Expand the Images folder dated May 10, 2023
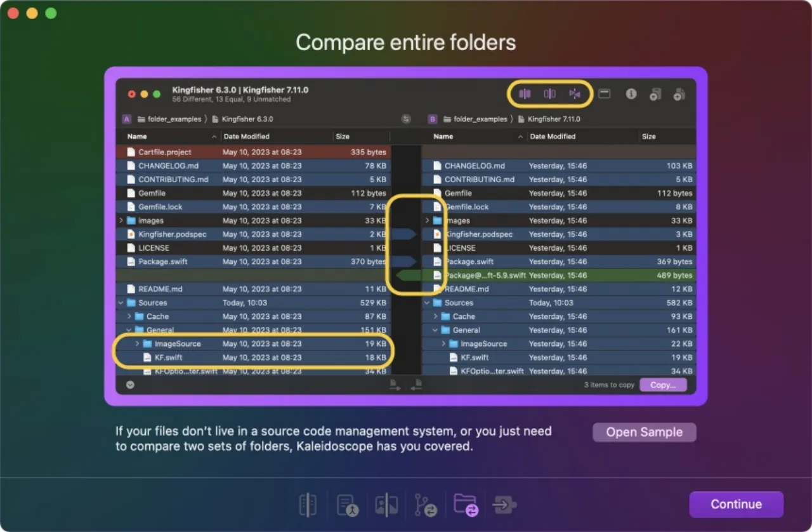 pyautogui.click(x=121, y=220)
